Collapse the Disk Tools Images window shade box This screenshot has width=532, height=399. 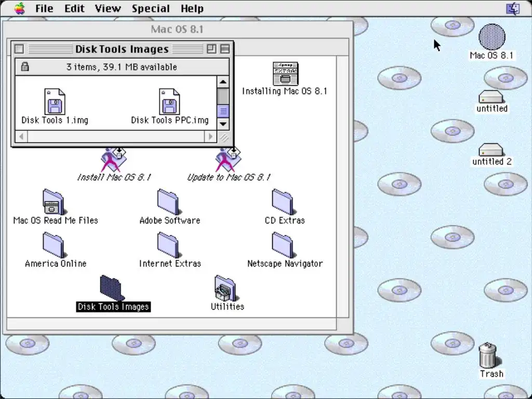click(224, 49)
